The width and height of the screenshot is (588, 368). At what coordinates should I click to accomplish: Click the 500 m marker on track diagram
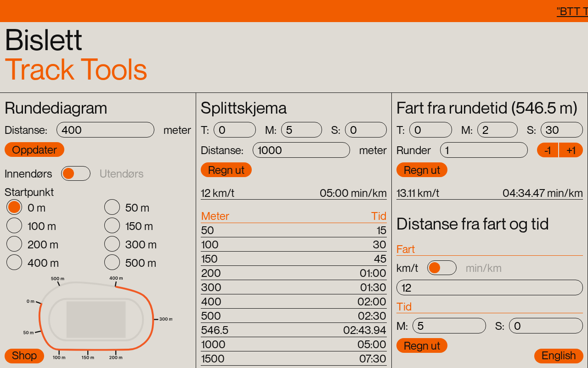[58, 278]
